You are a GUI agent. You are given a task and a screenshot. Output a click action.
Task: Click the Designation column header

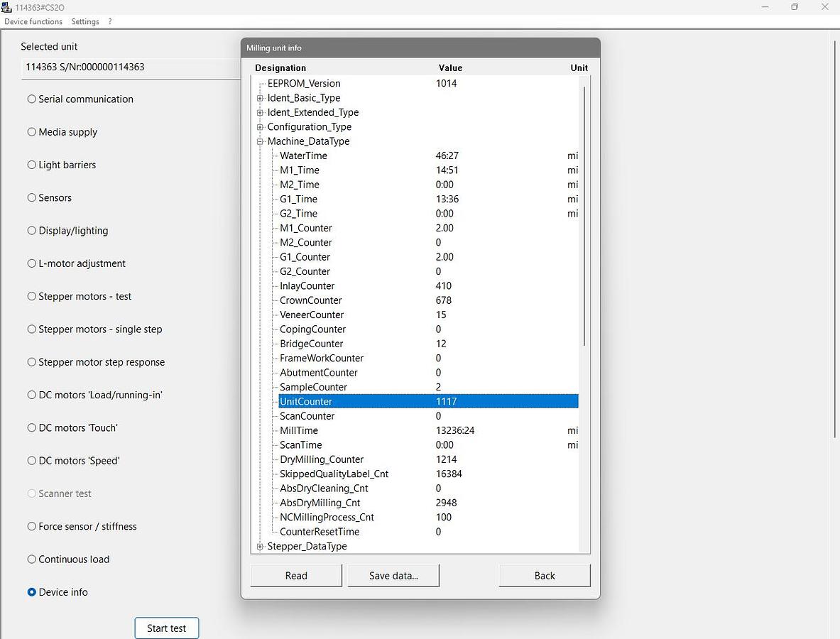click(280, 68)
